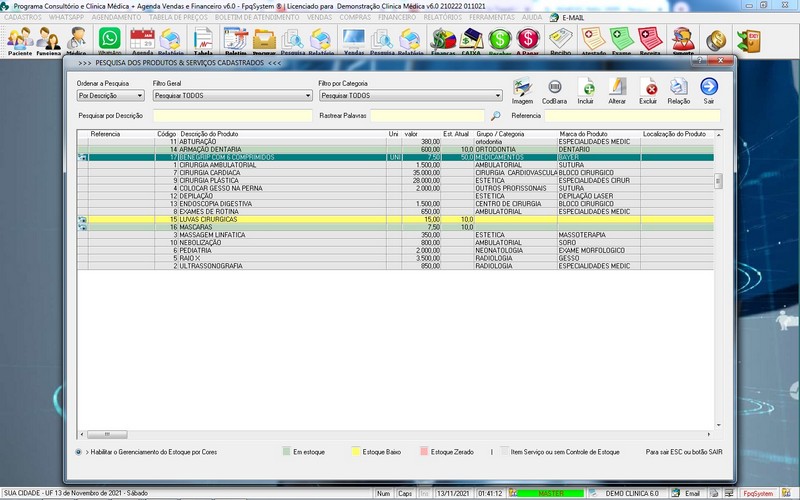Click the Excluir delete icon
This screenshot has height=500, width=800.
point(648,91)
